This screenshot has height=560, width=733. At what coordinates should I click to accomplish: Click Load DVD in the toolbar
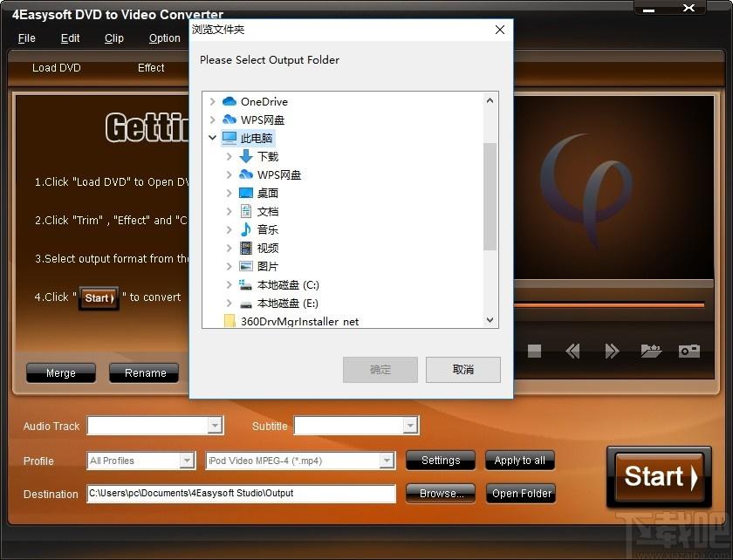pos(57,68)
